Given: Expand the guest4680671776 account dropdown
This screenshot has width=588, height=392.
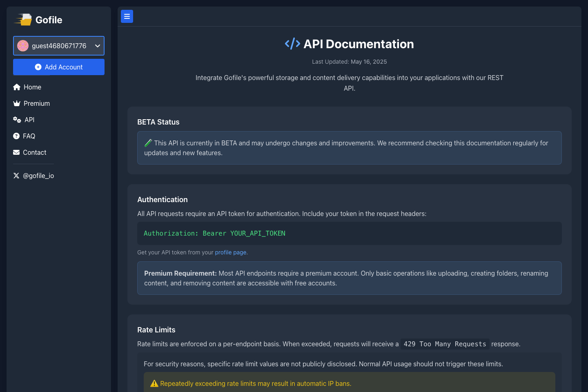Looking at the screenshot, I should (98, 46).
